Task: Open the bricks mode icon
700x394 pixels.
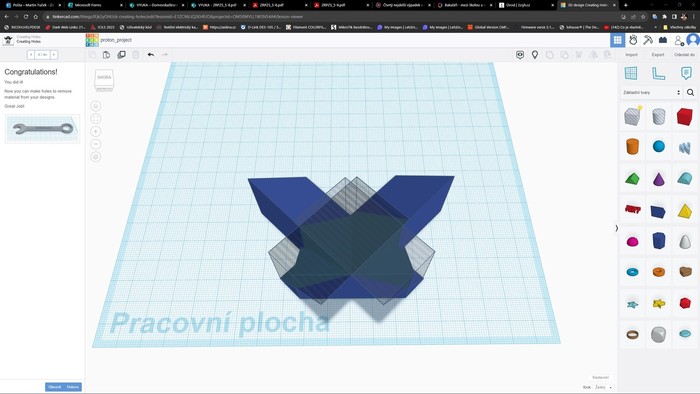Action: pos(663,40)
